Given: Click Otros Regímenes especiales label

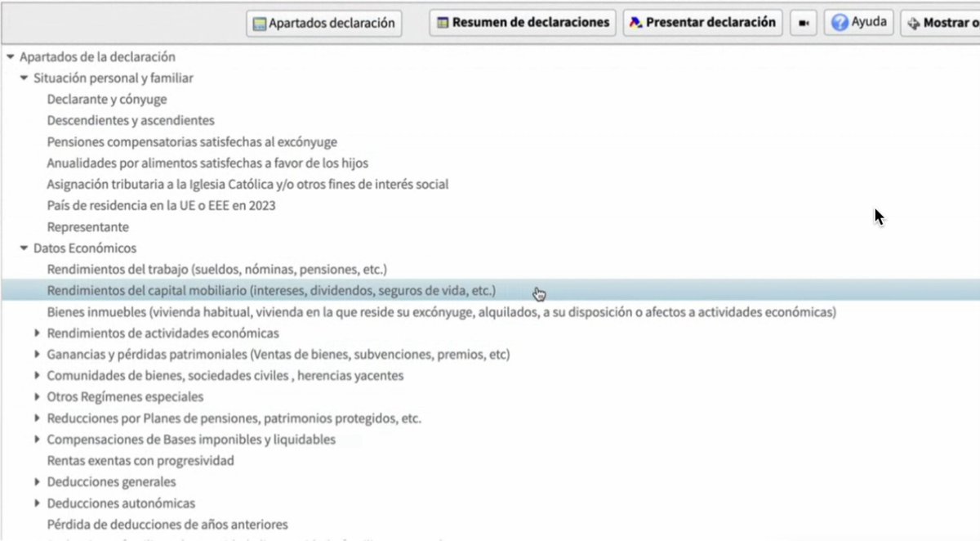Looking at the screenshot, I should pyautogui.click(x=125, y=397).
